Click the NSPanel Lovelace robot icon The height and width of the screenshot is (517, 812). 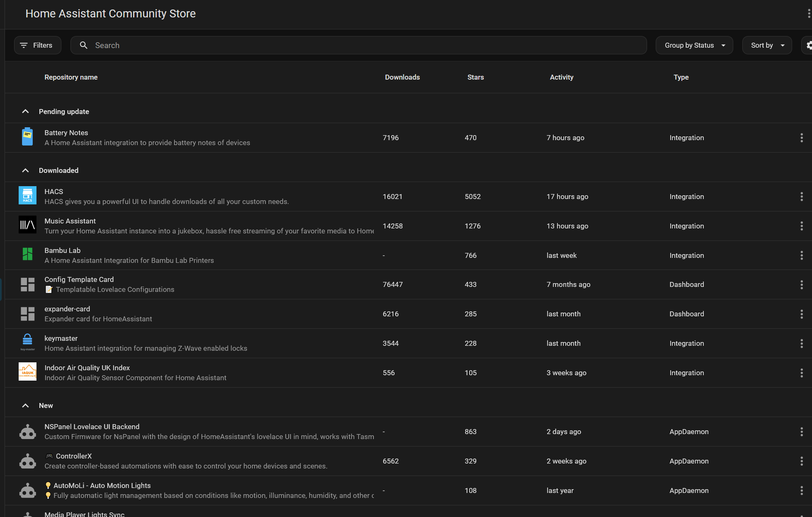[x=27, y=432]
